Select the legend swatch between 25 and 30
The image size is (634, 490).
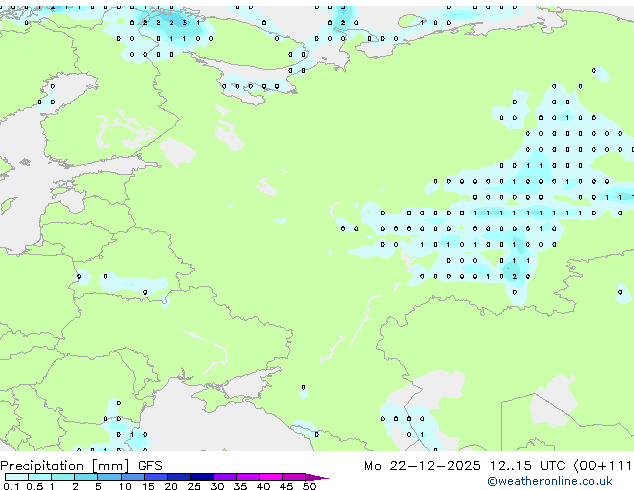click(202, 477)
